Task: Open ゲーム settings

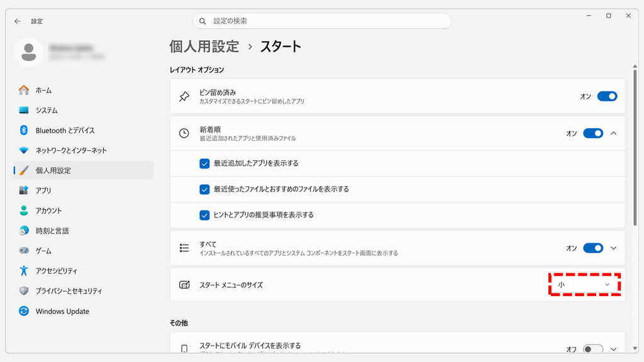Action: [84, 250]
